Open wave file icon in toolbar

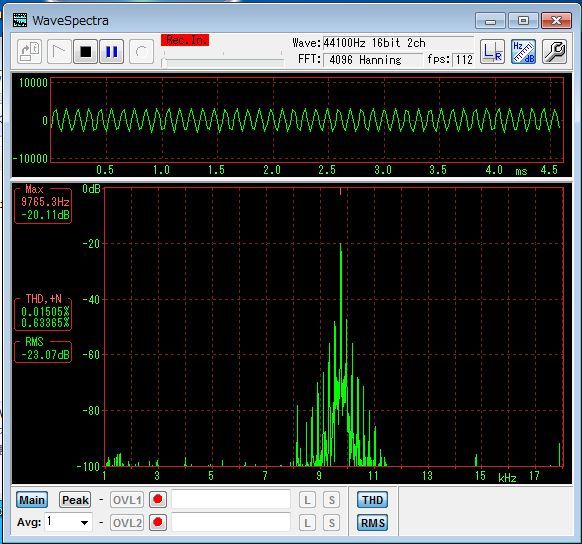(29, 52)
